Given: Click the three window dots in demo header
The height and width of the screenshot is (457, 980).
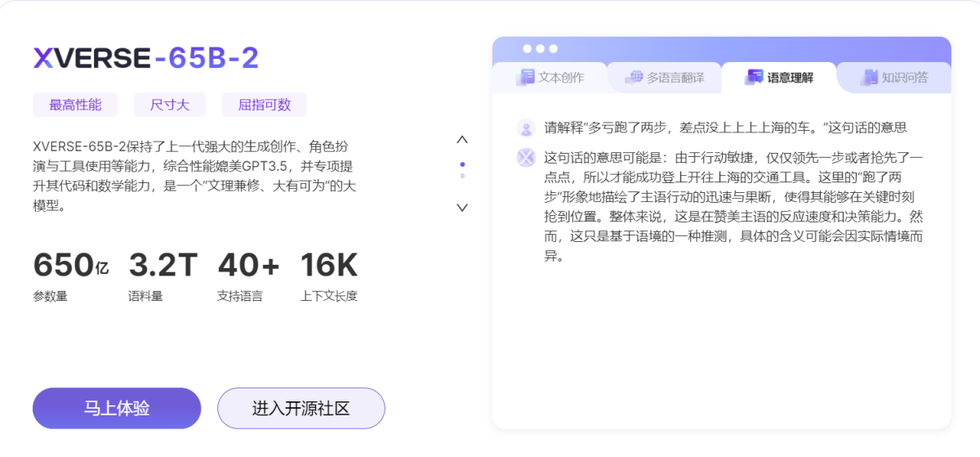Looking at the screenshot, I should pyautogui.click(x=540, y=49).
